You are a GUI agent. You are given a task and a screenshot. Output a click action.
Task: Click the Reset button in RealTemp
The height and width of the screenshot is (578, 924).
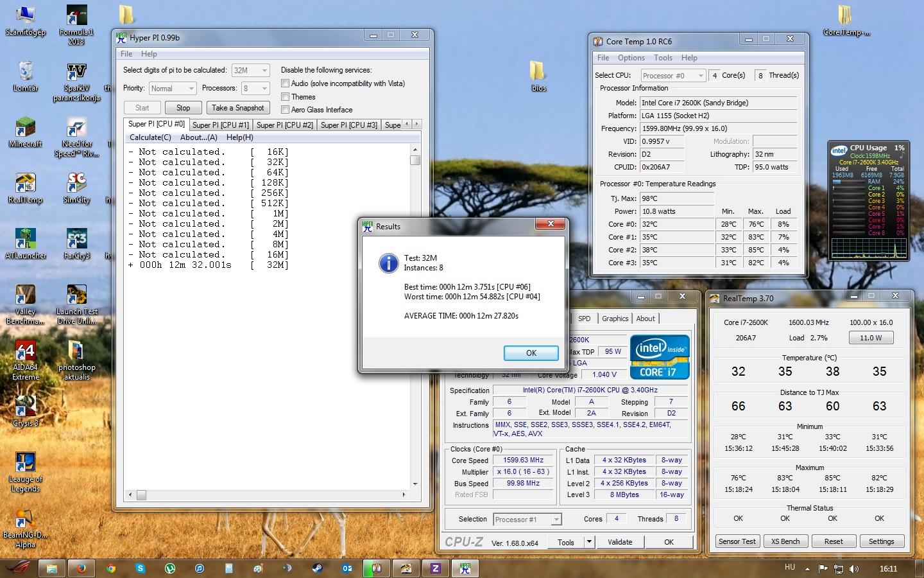click(834, 541)
